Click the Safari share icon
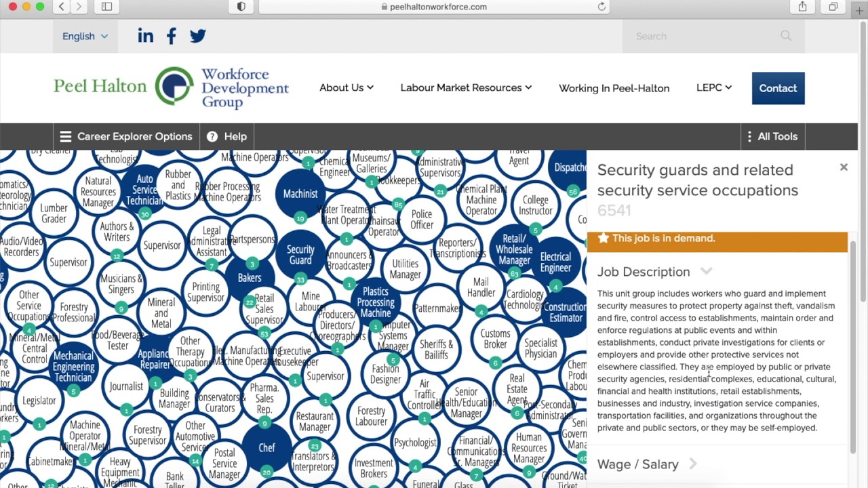This screenshot has height=488, width=868. tap(803, 7)
